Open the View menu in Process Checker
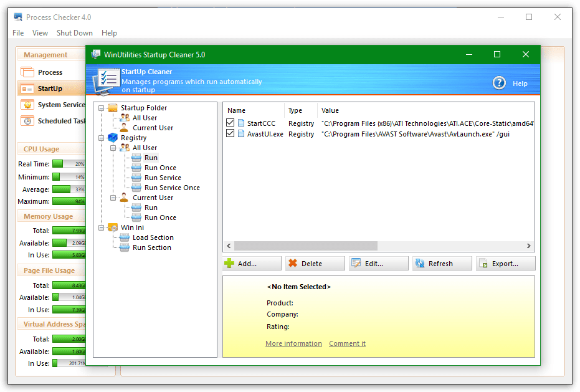Image resolution: width=580 pixels, height=392 pixels. point(40,33)
